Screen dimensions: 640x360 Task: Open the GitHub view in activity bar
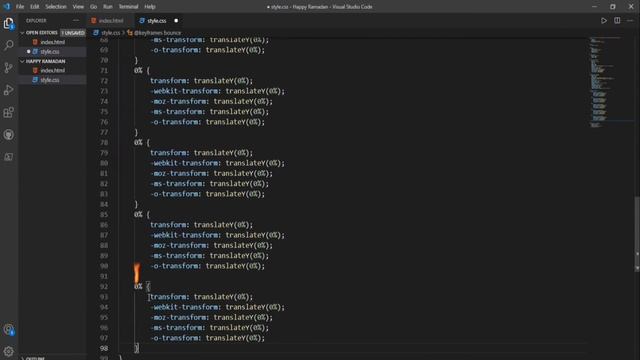(9, 135)
